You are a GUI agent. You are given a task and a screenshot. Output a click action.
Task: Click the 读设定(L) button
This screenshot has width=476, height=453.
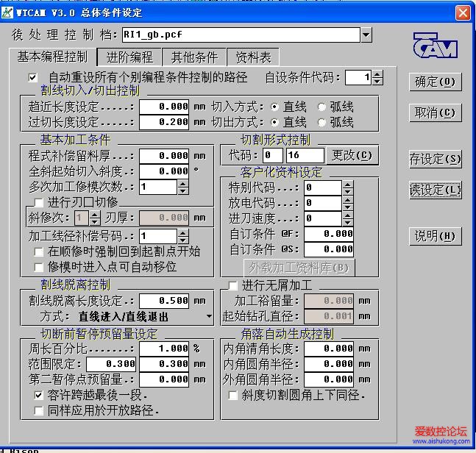pos(436,190)
